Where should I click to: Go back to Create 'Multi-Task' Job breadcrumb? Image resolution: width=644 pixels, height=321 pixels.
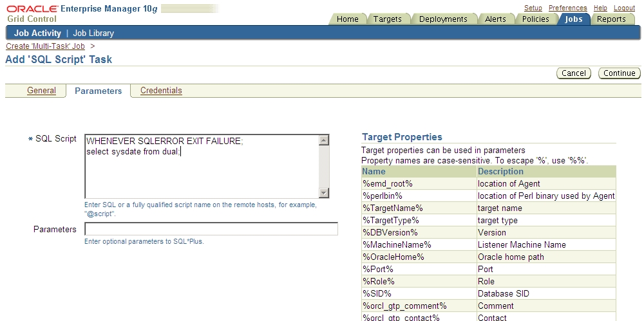pos(45,46)
